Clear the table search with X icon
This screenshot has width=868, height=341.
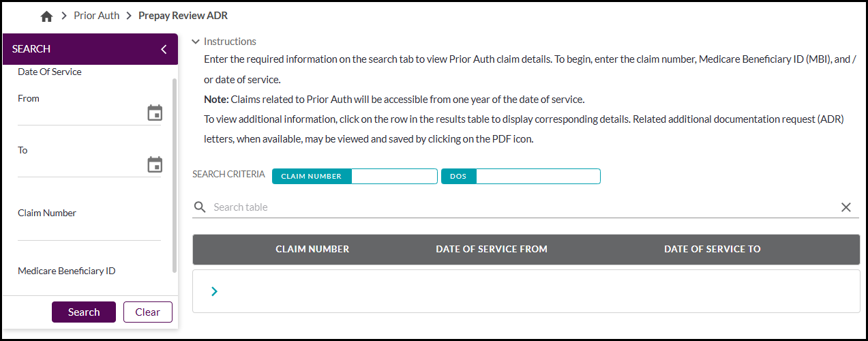point(845,207)
